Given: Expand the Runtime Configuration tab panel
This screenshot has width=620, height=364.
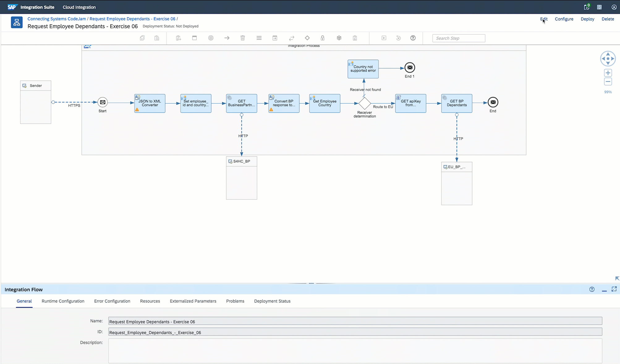Looking at the screenshot, I should coord(63,301).
